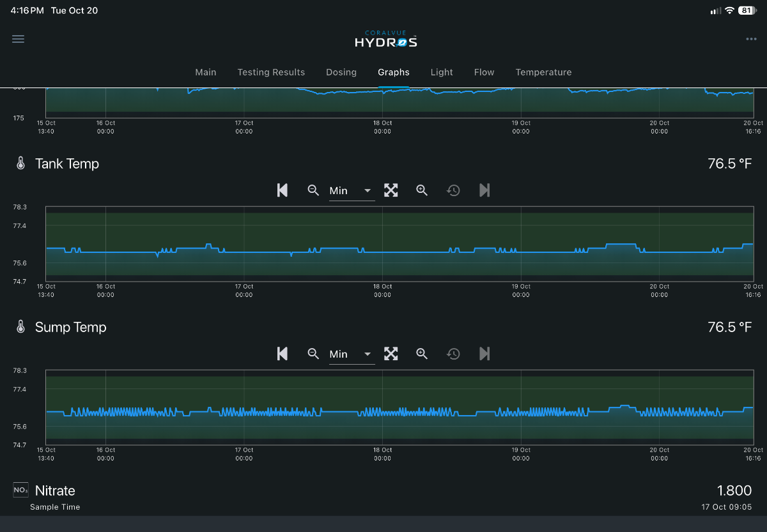Select the Tank Temp heading

[x=67, y=164]
